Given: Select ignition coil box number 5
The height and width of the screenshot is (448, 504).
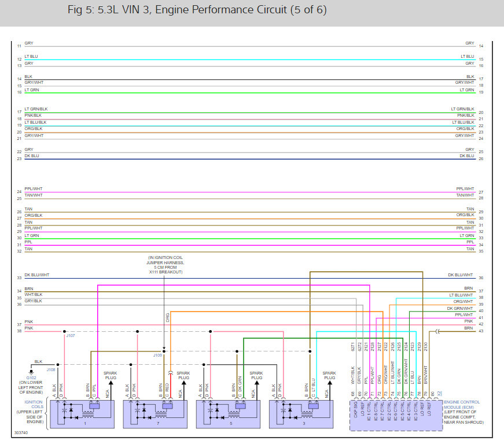Looking at the screenshot, I should click(228, 414).
